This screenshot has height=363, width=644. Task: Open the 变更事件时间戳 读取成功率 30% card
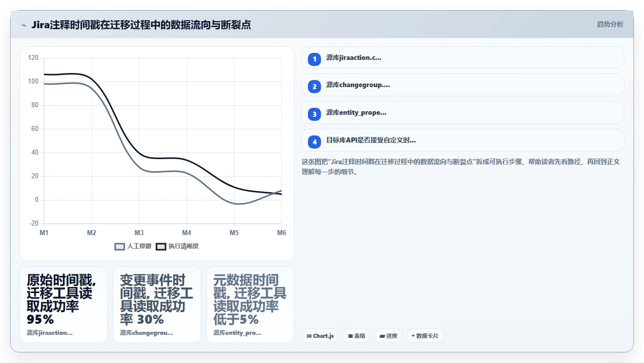pos(157,305)
